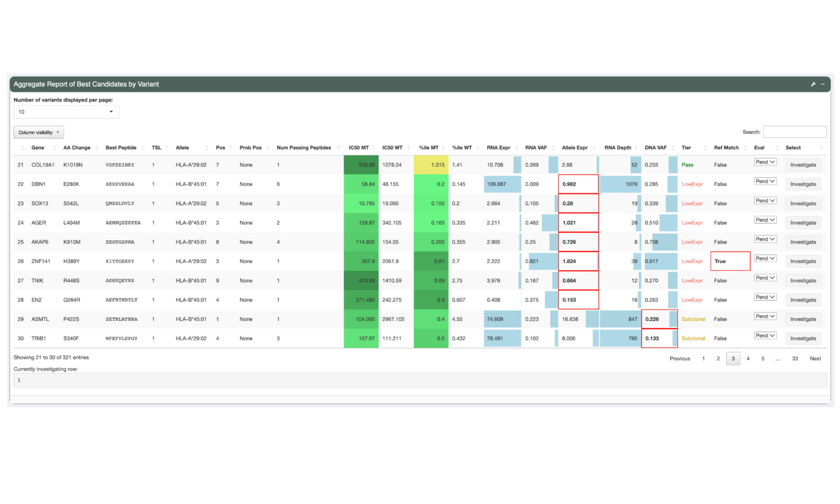Sort by Tier column header
The height and width of the screenshot is (504, 840).
(x=686, y=148)
